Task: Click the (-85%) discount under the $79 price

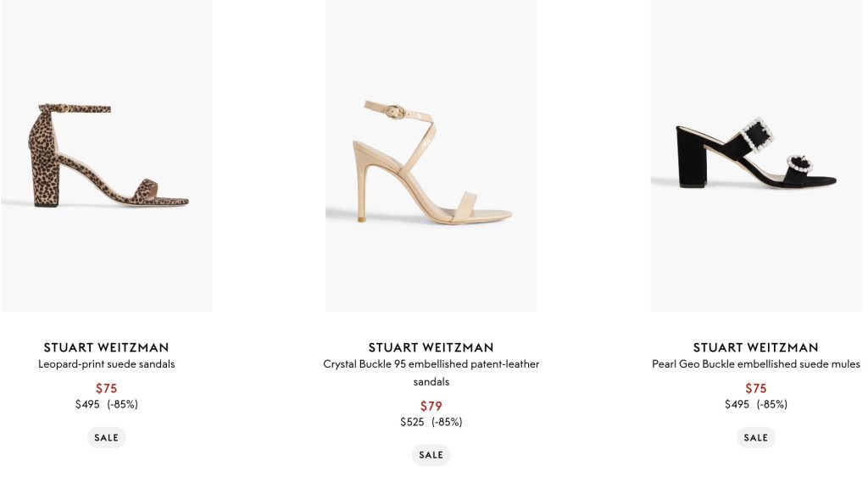Action: (447, 422)
